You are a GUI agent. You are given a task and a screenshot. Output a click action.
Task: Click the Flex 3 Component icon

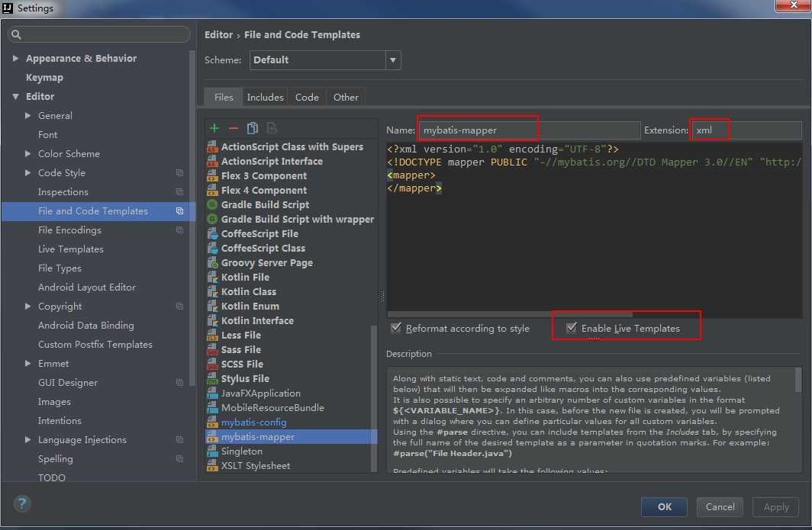click(212, 176)
